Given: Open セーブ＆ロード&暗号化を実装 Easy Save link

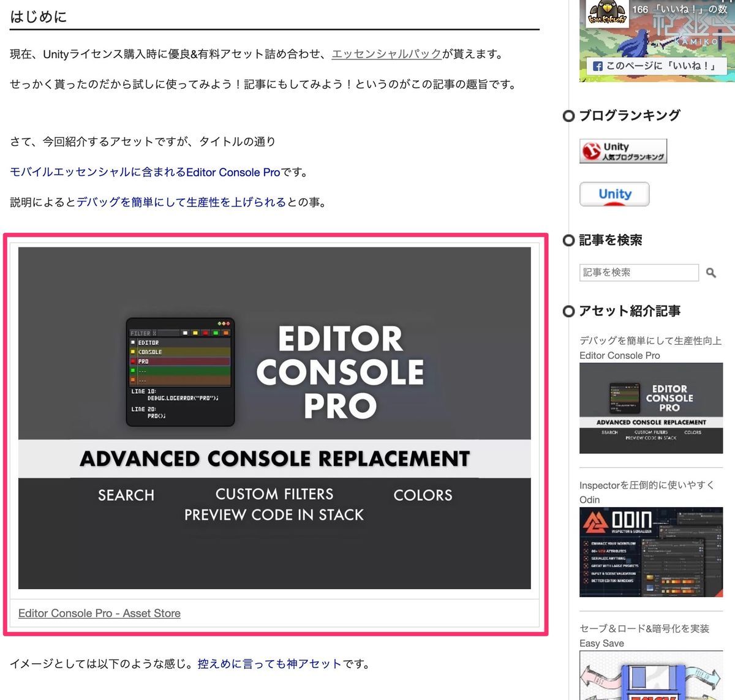Looking at the screenshot, I should tap(644, 636).
